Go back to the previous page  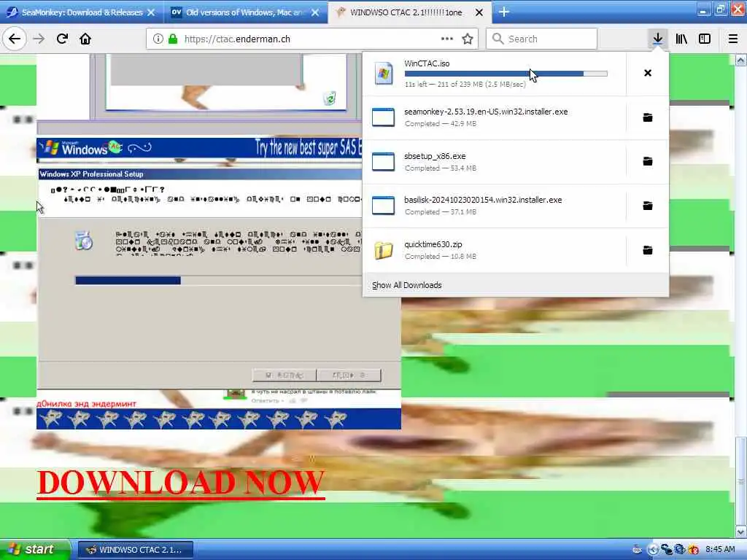(x=15, y=39)
